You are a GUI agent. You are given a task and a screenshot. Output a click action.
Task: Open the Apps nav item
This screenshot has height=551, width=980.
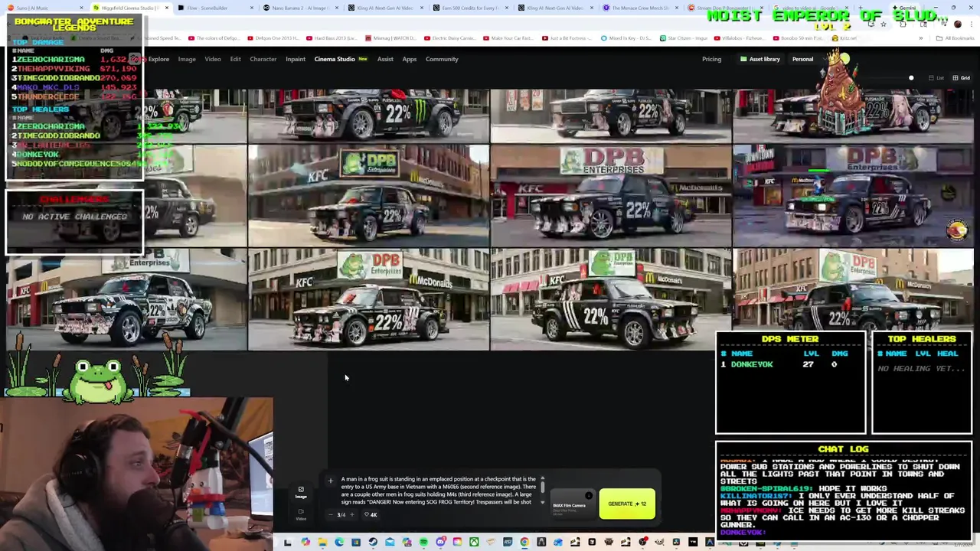(410, 59)
